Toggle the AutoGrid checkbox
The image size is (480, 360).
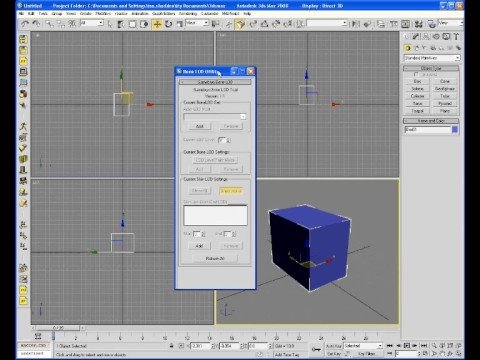pos(416,74)
